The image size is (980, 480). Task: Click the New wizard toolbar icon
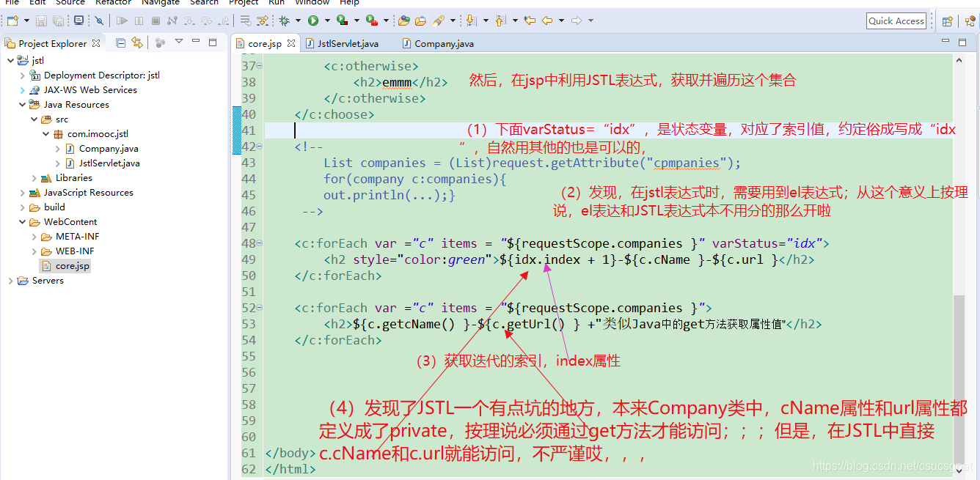(x=12, y=21)
